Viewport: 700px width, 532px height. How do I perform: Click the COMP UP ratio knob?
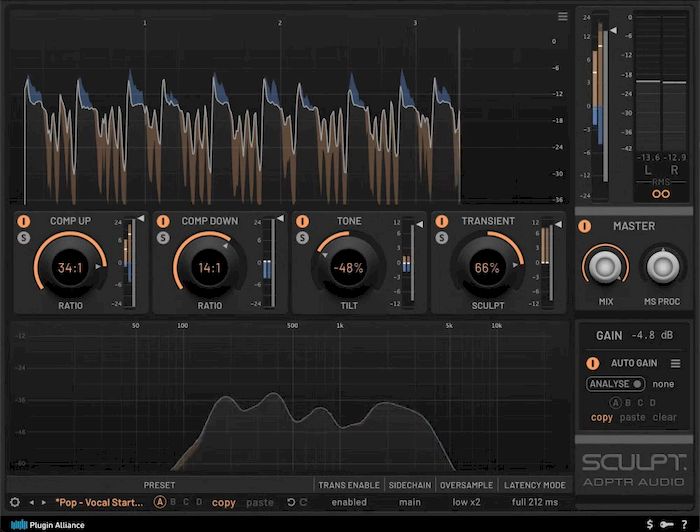(x=70, y=267)
